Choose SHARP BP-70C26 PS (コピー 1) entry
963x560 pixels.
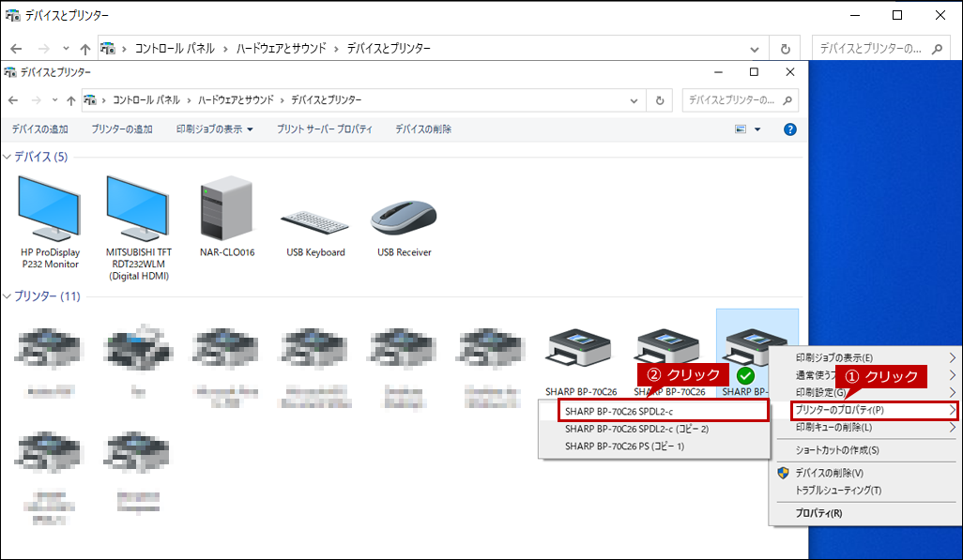(624, 446)
